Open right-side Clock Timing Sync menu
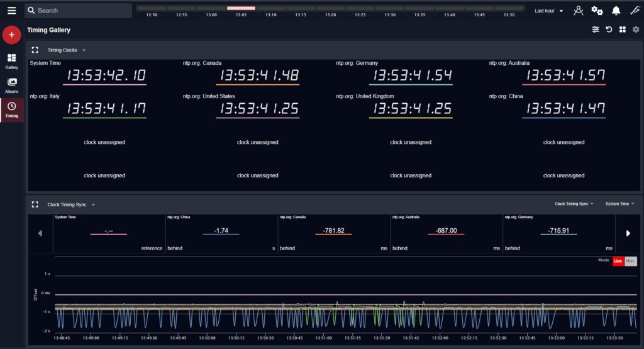The width and height of the screenshot is (644, 349). [574, 204]
